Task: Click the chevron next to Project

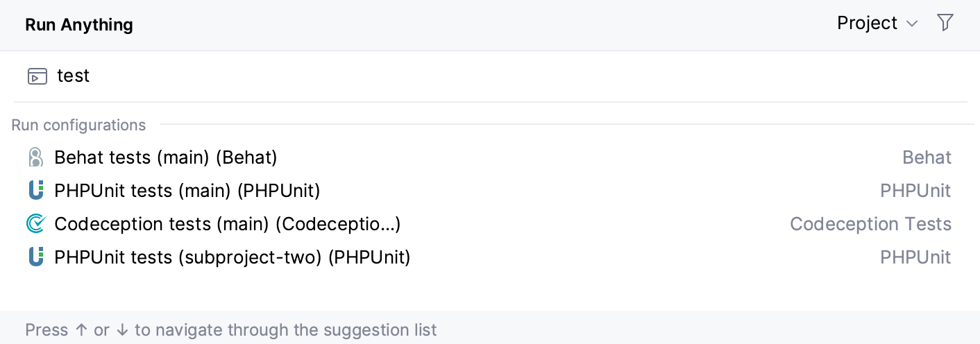Action: point(912,24)
